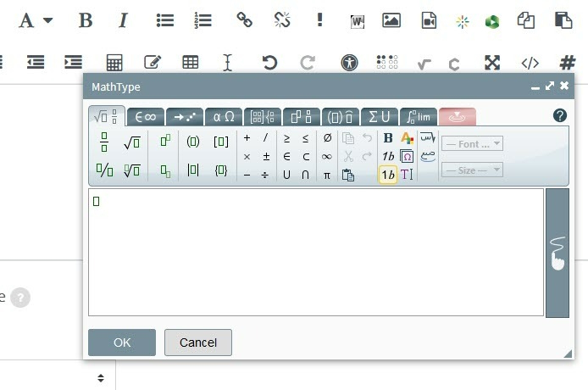The width and height of the screenshot is (588, 390).
Task: Insert an image via picture icon
Action: pos(391,20)
